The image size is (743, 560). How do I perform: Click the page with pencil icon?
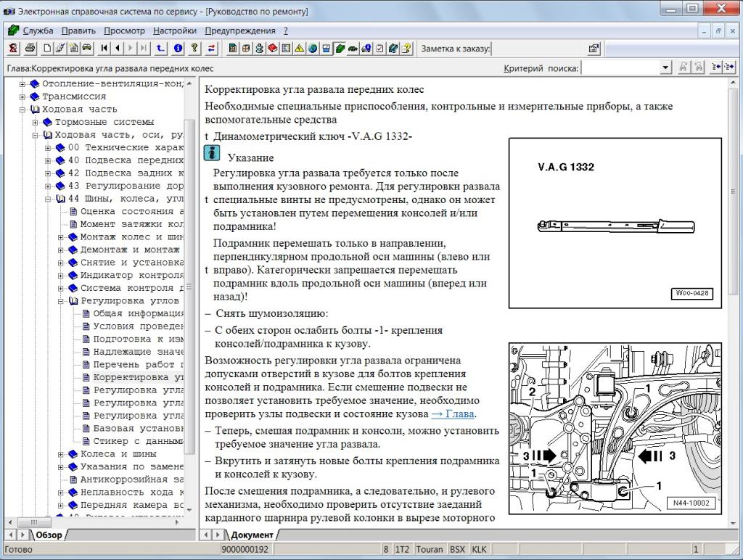click(x=60, y=49)
